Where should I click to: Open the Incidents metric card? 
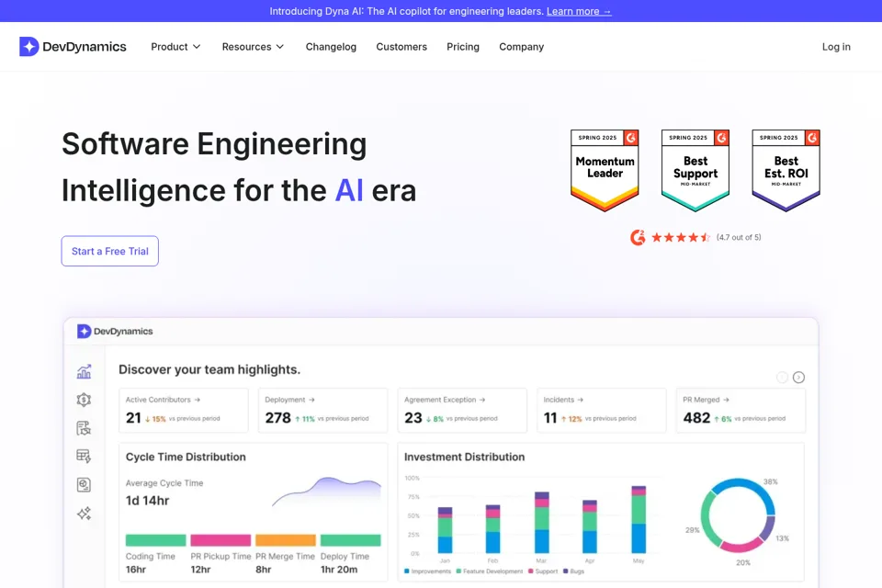tap(601, 410)
